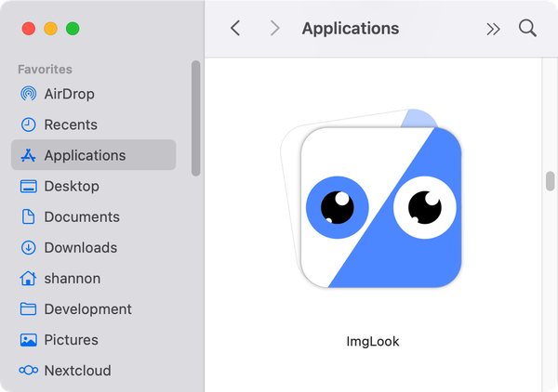Open the Development folder in sidebar
This screenshot has height=392, width=558.
87,308
